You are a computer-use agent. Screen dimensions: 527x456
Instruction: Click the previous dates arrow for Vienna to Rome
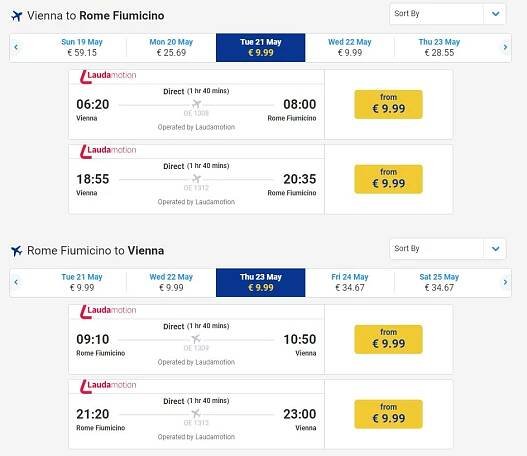point(16,47)
